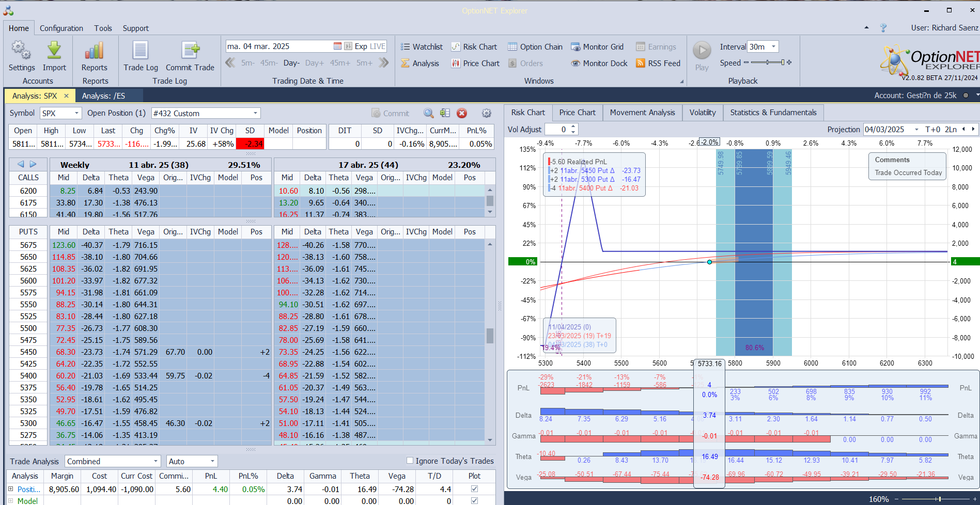Open the Monitor Grid window
The height and width of the screenshot is (505, 980).
597,46
